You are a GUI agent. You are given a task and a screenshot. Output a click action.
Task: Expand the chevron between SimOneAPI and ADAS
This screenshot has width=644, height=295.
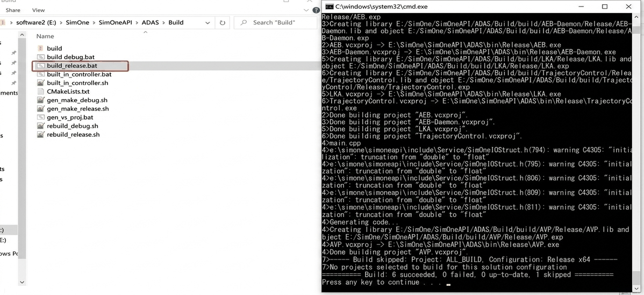click(x=137, y=23)
